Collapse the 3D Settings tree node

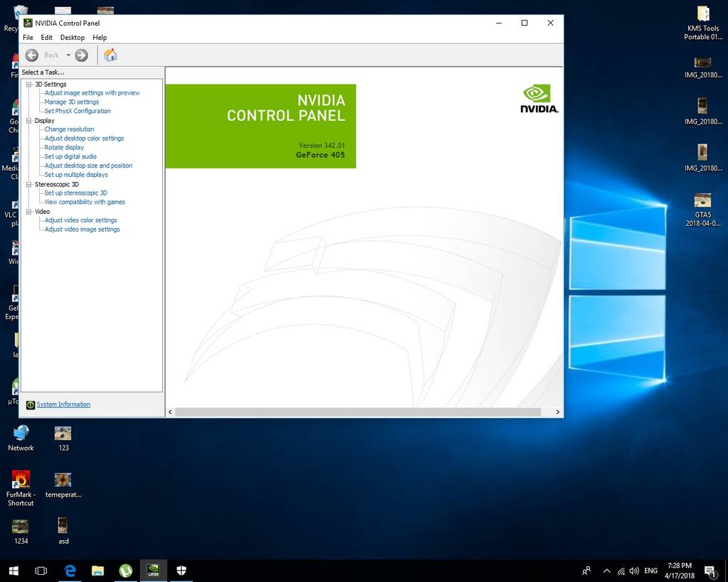pyautogui.click(x=28, y=85)
